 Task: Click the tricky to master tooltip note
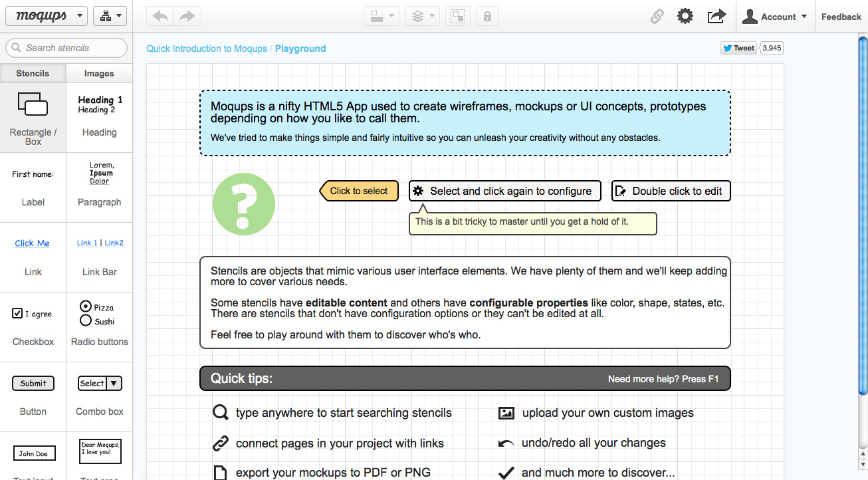[532, 223]
